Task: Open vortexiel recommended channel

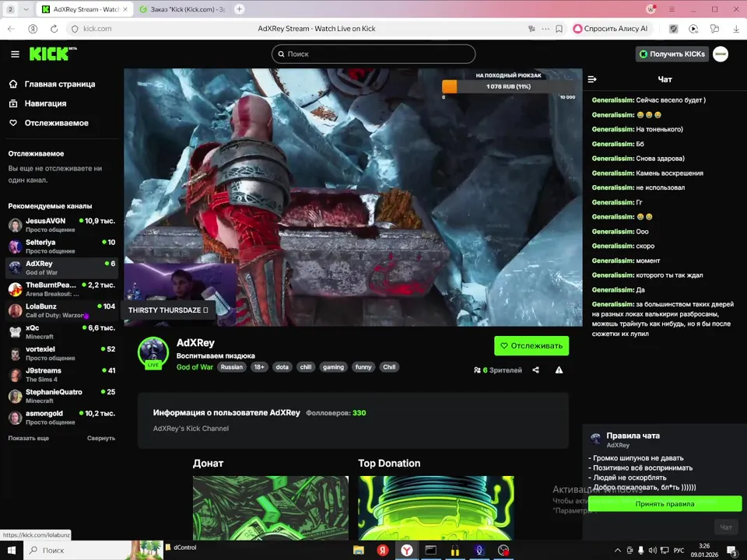Action: pos(62,353)
